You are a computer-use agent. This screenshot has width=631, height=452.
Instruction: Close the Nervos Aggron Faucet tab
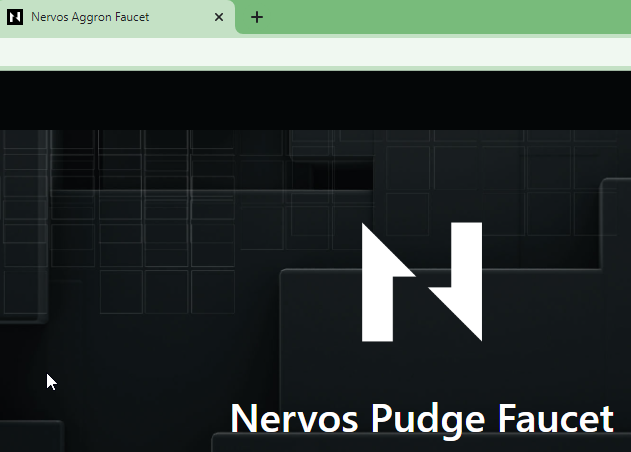tap(219, 17)
